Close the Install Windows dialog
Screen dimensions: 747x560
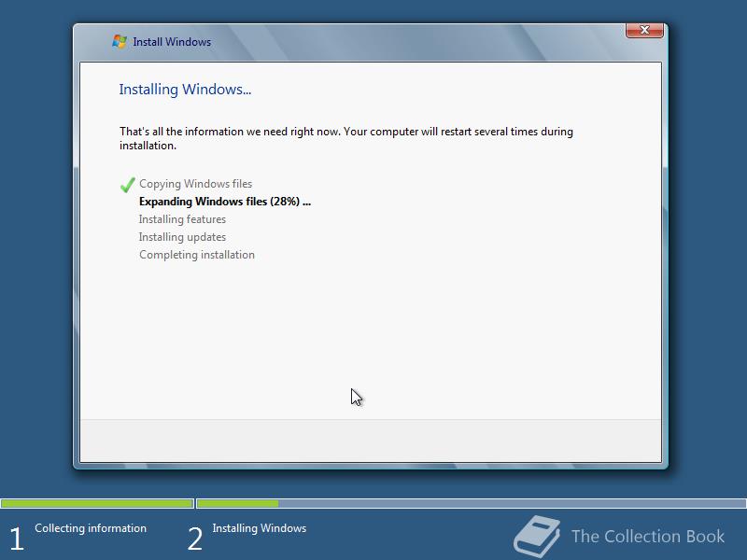[644, 30]
